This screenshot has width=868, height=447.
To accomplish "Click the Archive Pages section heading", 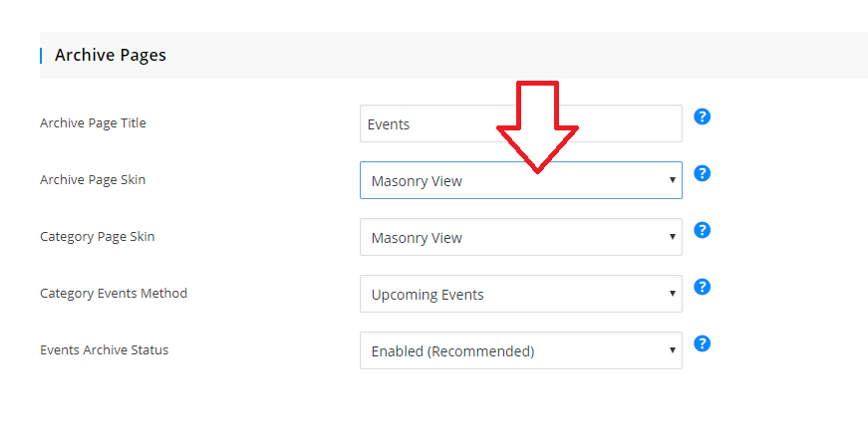I will (111, 55).
